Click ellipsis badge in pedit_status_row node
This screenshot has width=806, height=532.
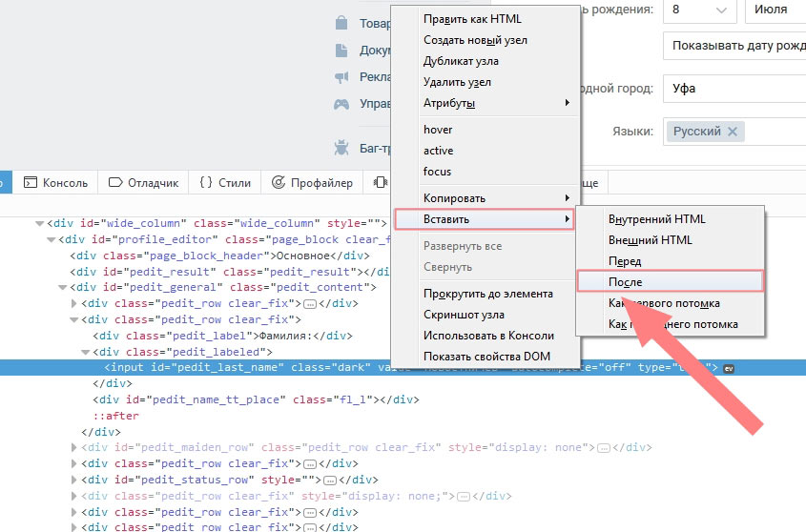click(x=329, y=481)
